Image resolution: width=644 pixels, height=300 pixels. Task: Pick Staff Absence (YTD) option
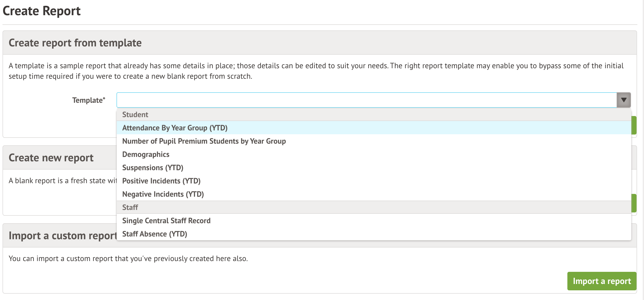tap(155, 234)
